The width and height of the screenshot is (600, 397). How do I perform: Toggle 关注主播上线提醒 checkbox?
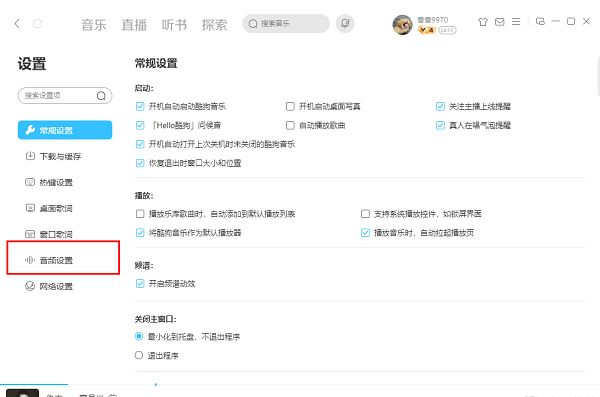pos(440,106)
